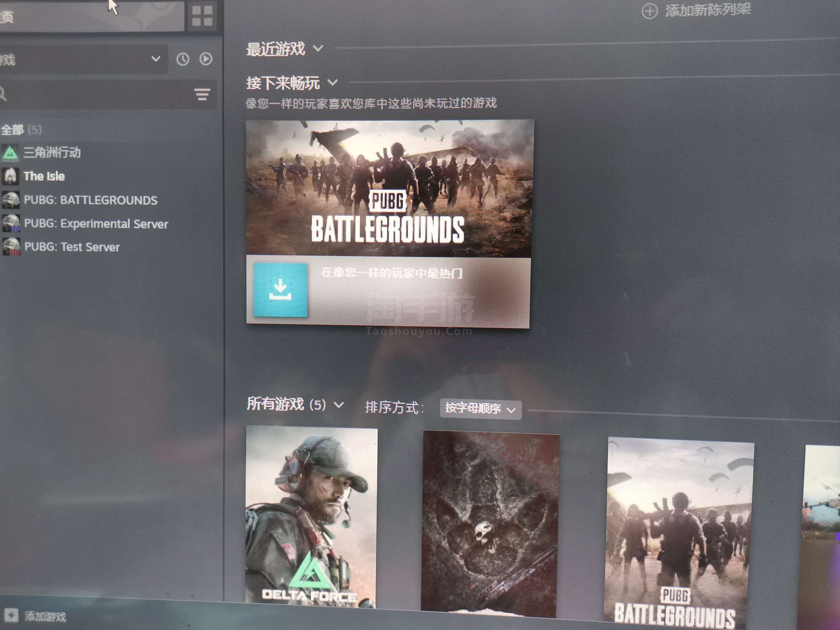This screenshot has height=630, width=840.
Task: Select PUBG: Experimental Server in the list
Action: tap(96, 223)
